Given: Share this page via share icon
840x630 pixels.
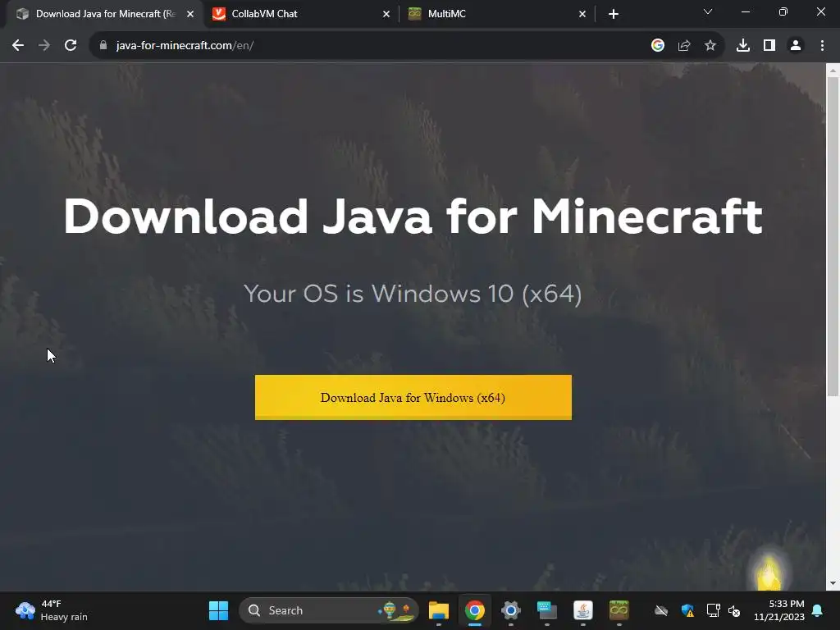Looking at the screenshot, I should pos(684,46).
